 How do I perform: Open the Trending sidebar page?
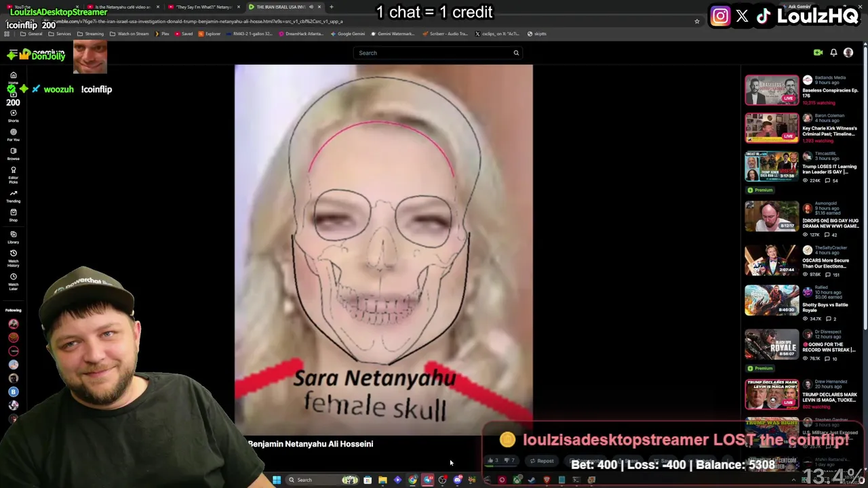[13, 197]
